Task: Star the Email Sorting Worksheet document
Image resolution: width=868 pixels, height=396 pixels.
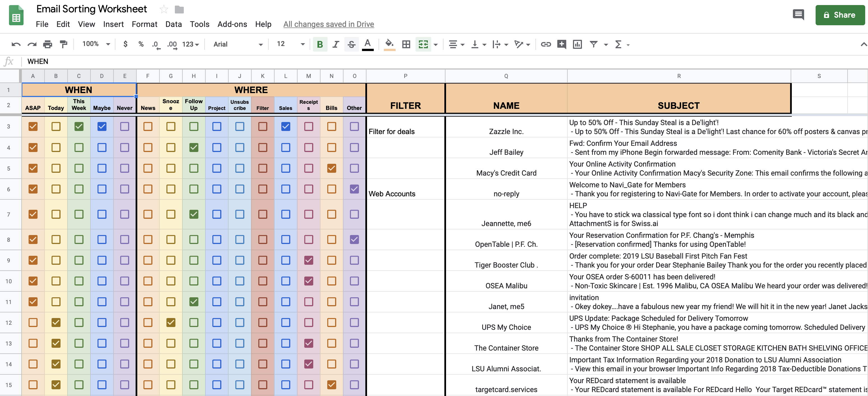Action: [x=164, y=10]
